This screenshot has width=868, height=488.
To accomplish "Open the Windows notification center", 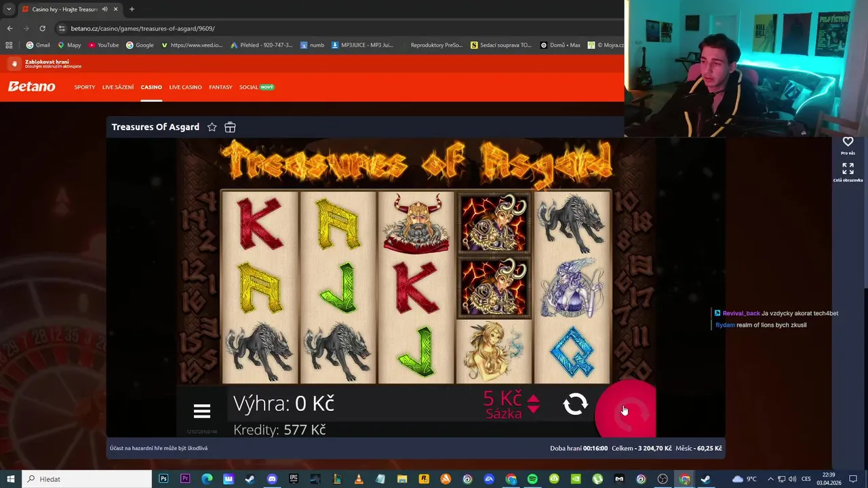I will 853,479.
